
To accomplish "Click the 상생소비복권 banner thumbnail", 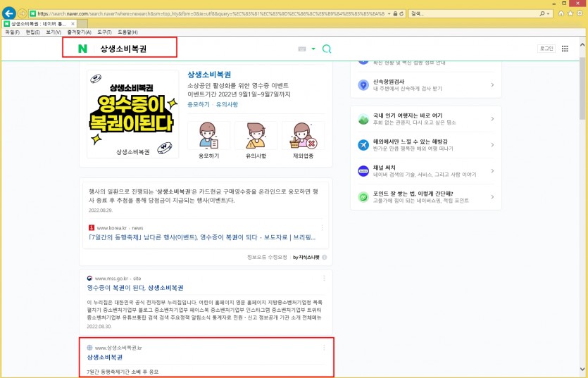I will (x=132, y=113).
